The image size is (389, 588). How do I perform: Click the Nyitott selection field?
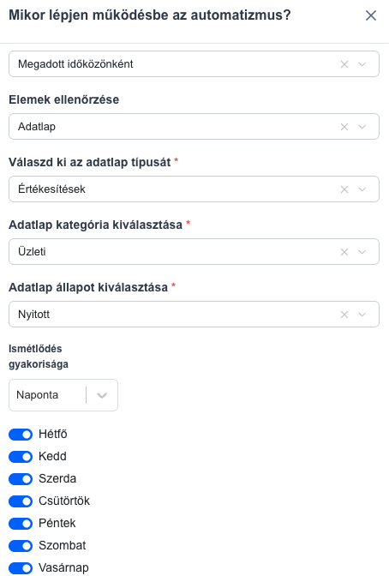[x=194, y=315]
